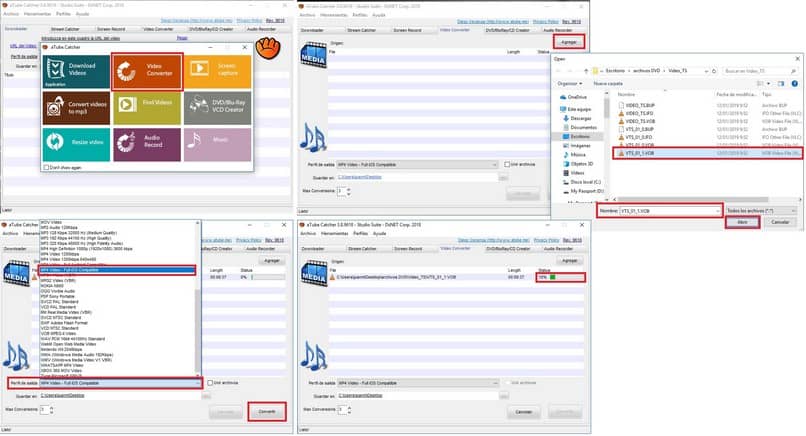Select MP4 Video Full iOS Compatible list entry
Screen dimensions: 806x436
click(x=117, y=270)
